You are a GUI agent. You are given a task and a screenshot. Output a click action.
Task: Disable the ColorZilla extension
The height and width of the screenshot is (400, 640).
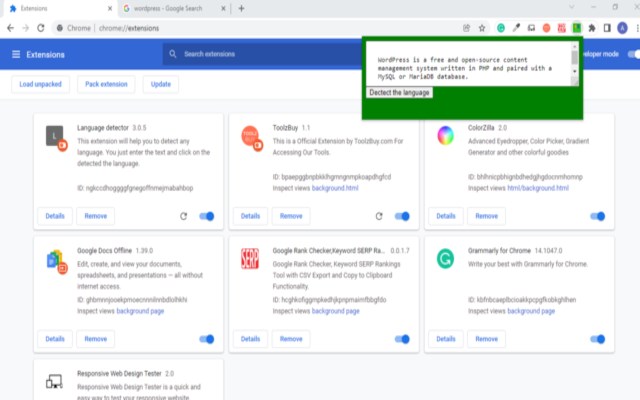tap(598, 216)
